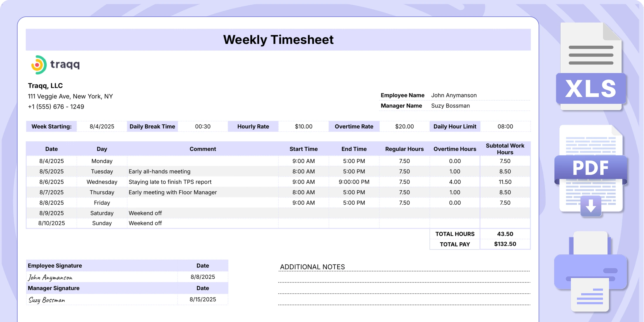This screenshot has height=322, width=644.
Task: Click the Date column header in timesheet table
Action: [52, 149]
